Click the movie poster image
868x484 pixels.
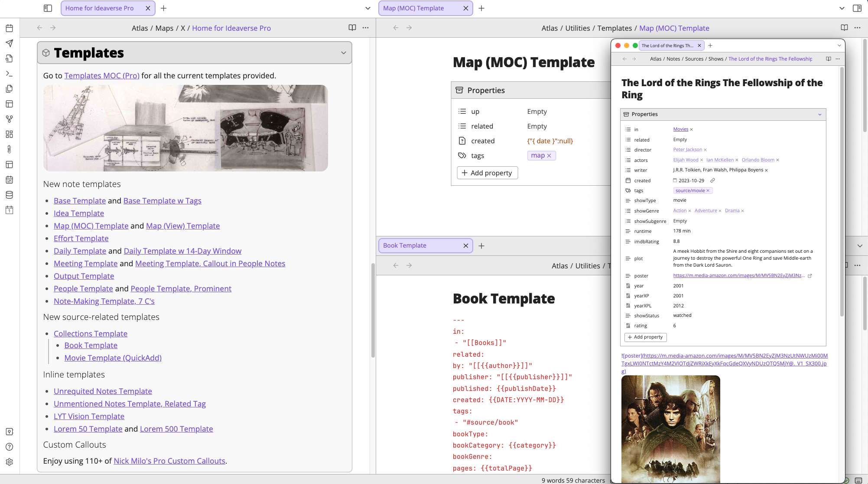(x=670, y=429)
